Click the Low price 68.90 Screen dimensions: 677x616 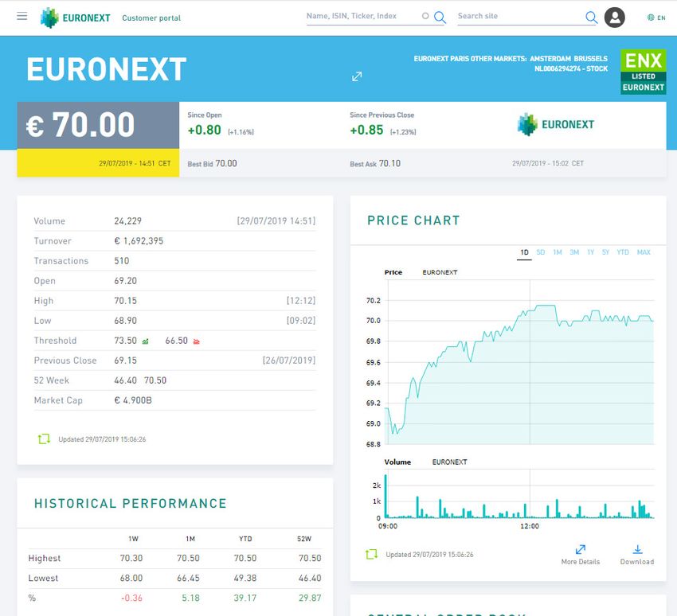126,321
